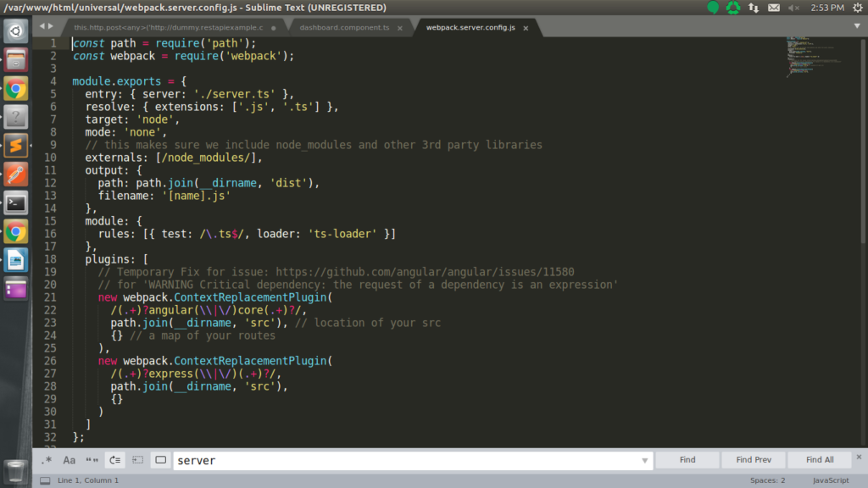Toggle highlight matches option
Screen dimensions: 868x488
pyautogui.click(x=160, y=460)
